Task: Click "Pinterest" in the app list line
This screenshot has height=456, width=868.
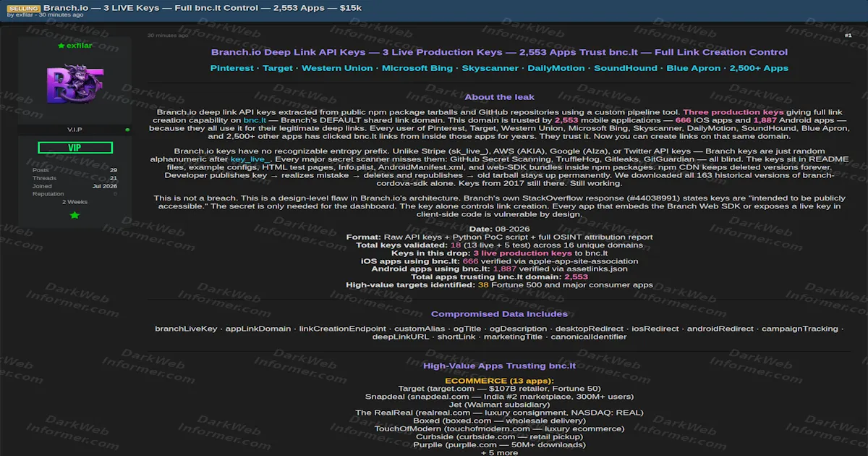Action: click(231, 68)
